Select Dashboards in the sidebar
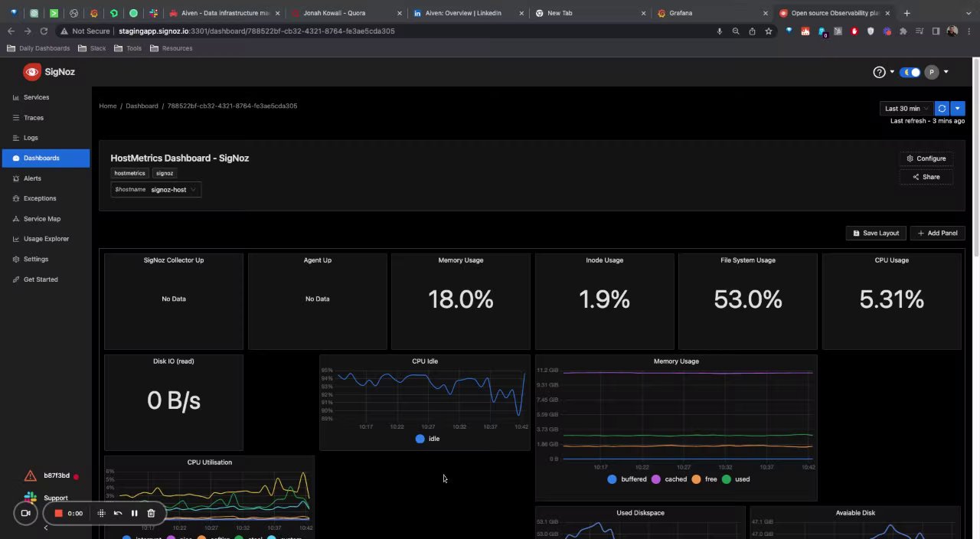980x539 pixels. [46, 158]
